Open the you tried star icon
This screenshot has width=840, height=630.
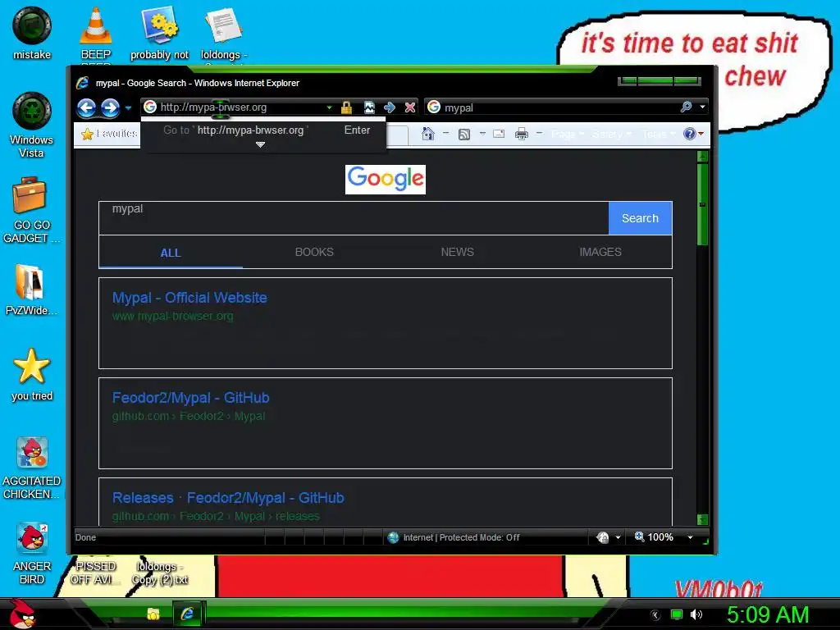click(x=32, y=374)
